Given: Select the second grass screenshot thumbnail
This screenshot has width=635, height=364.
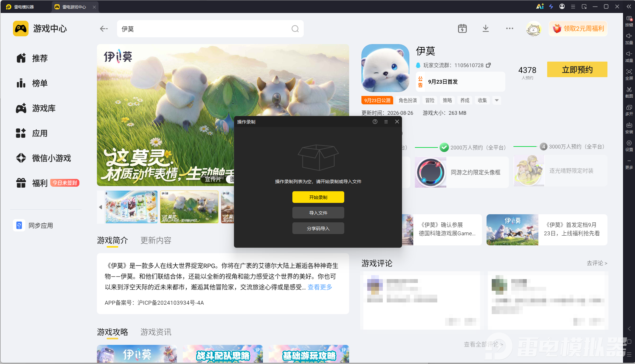Looking at the screenshot, I should (x=189, y=207).
